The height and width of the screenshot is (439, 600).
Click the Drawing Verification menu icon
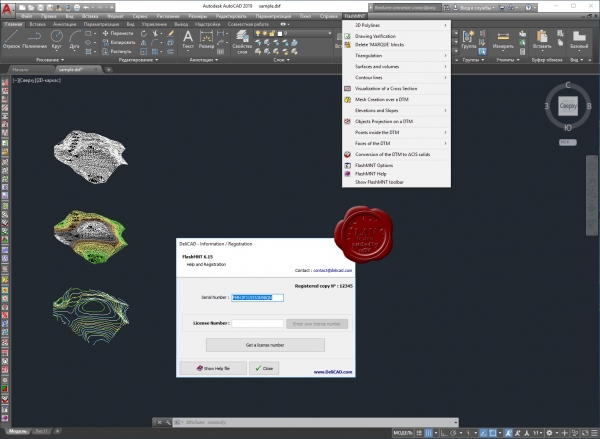point(347,36)
